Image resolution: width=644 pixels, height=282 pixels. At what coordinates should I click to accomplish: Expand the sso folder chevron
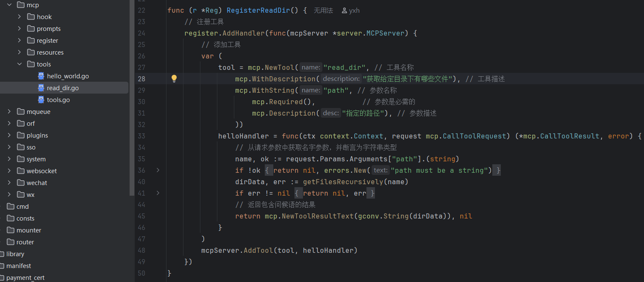pos(9,147)
